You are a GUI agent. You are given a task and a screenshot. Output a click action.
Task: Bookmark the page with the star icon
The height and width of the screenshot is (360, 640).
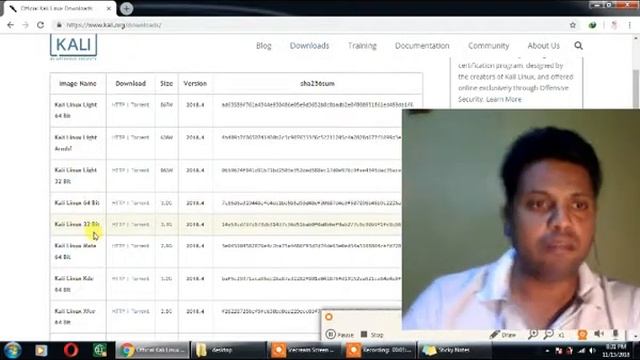(x=573, y=25)
